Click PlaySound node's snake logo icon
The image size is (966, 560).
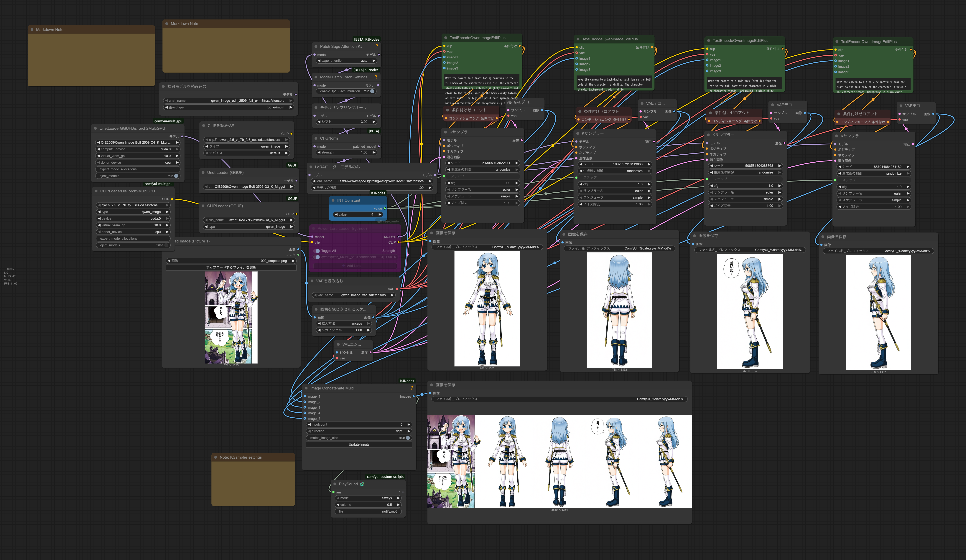point(361,484)
